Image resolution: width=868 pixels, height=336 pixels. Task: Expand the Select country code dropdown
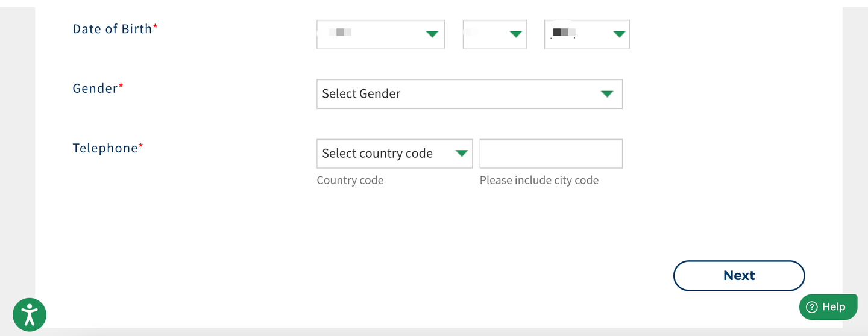[x=386, y=154]
